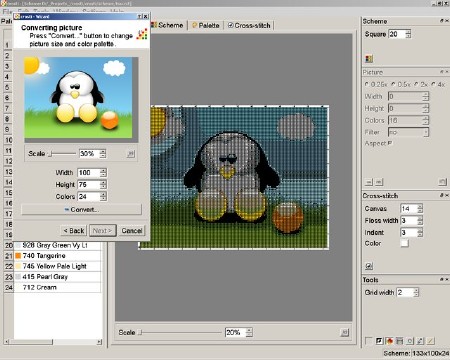This screenshot has width=450, height=360.
Task: Click the wizard Scale slider
Action: pos(62,154)
